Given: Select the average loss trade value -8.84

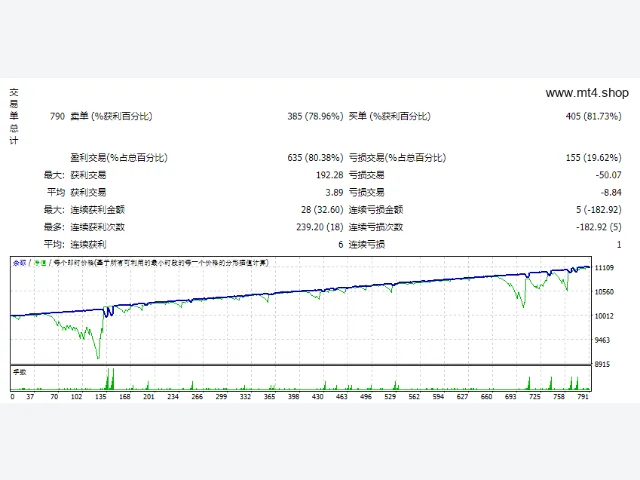Looking at the screenshot, I should click(611, 192).
